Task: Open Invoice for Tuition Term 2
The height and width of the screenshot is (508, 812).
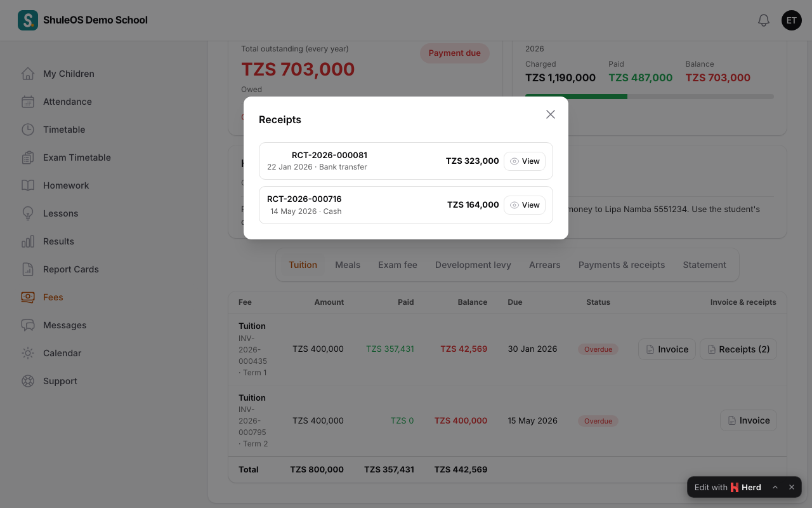Action: 749,420
